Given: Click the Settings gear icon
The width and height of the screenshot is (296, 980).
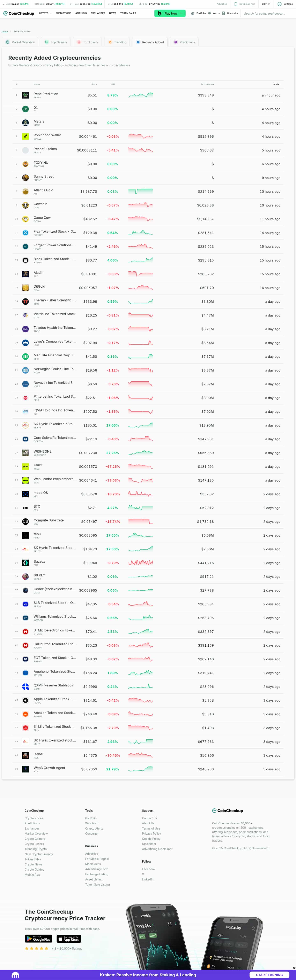Looking at the screenshot, I should (280, 4).
